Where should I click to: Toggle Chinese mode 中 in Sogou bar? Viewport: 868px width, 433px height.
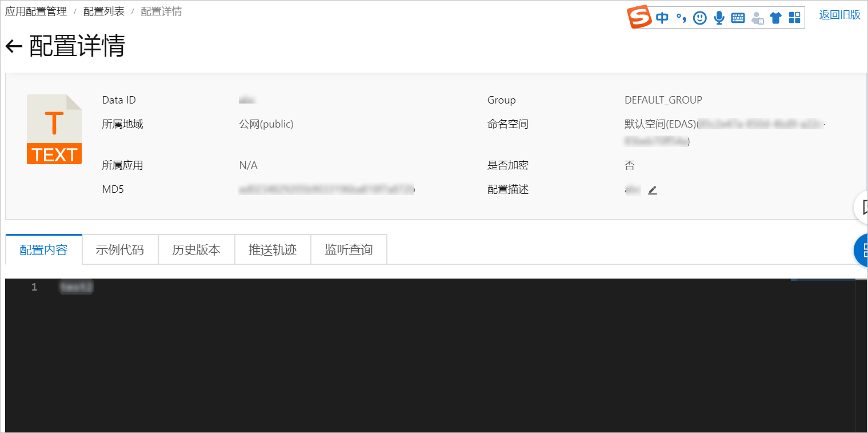pyautogui.click(x=662, y=18)
